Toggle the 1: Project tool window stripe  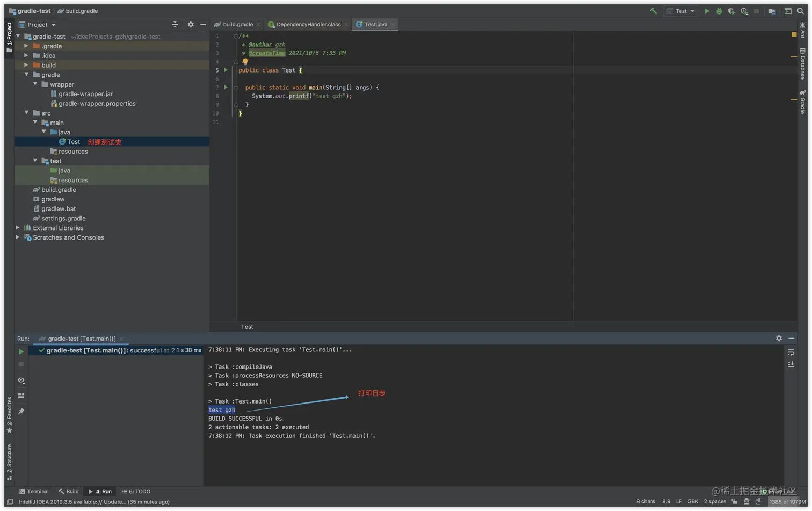pos(9,37)
